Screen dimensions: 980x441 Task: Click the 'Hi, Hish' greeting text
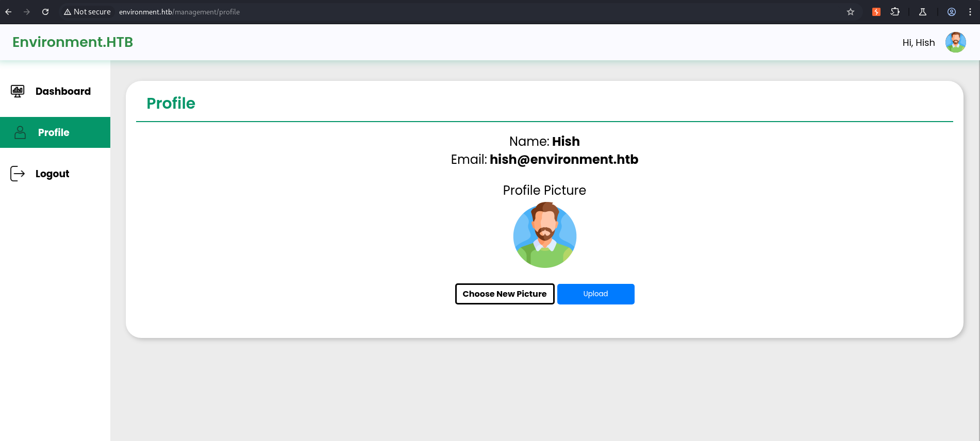(919, 43)
